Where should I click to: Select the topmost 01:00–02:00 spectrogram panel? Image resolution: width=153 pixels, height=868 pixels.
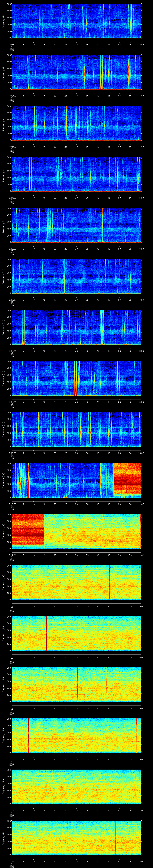tap(77, 21)
